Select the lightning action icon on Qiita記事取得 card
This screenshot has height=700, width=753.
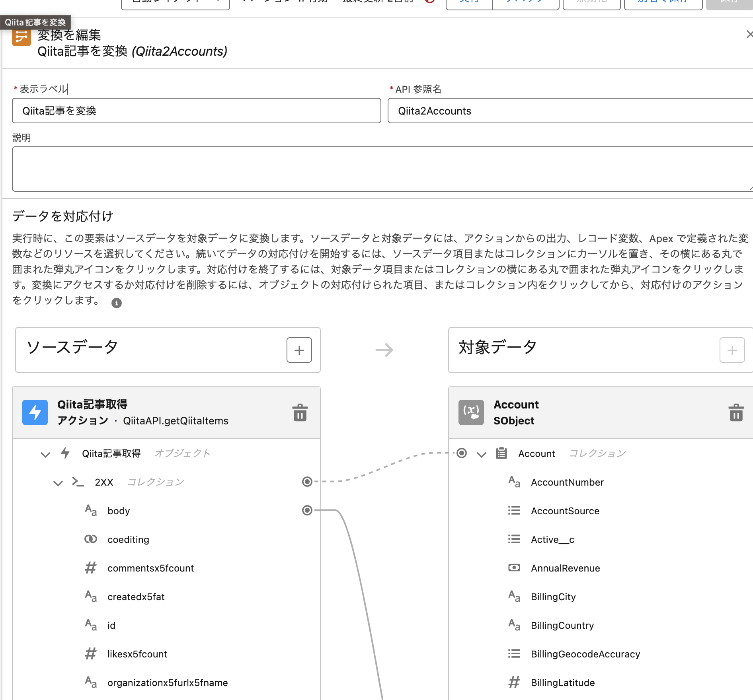(35, 412)
